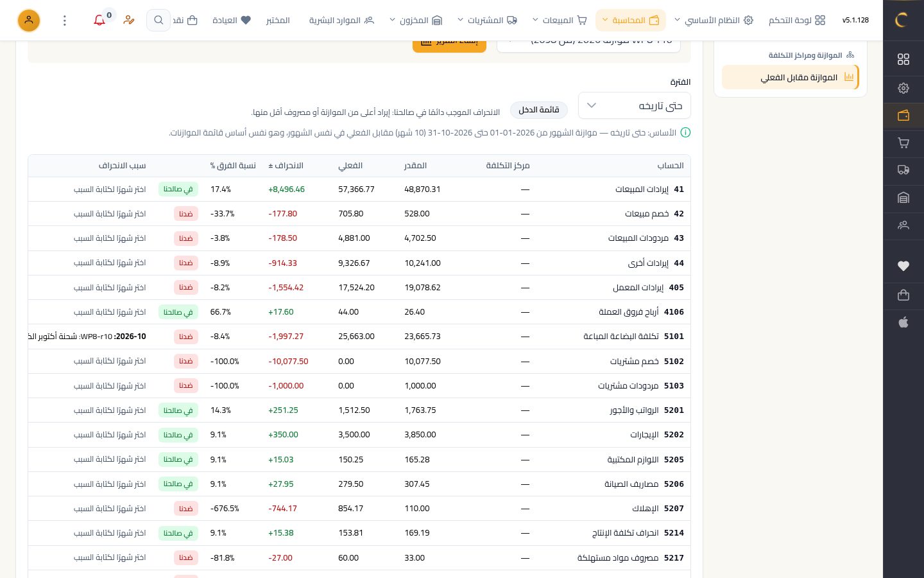Click the variance value +8,496.46
This screenshot has height=578, width=924.
point(286,189)
